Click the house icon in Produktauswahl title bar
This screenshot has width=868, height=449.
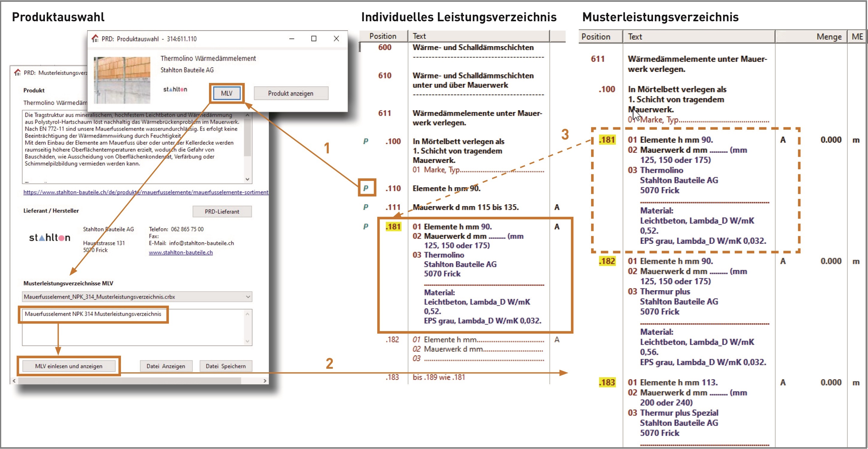coord(95,38)
